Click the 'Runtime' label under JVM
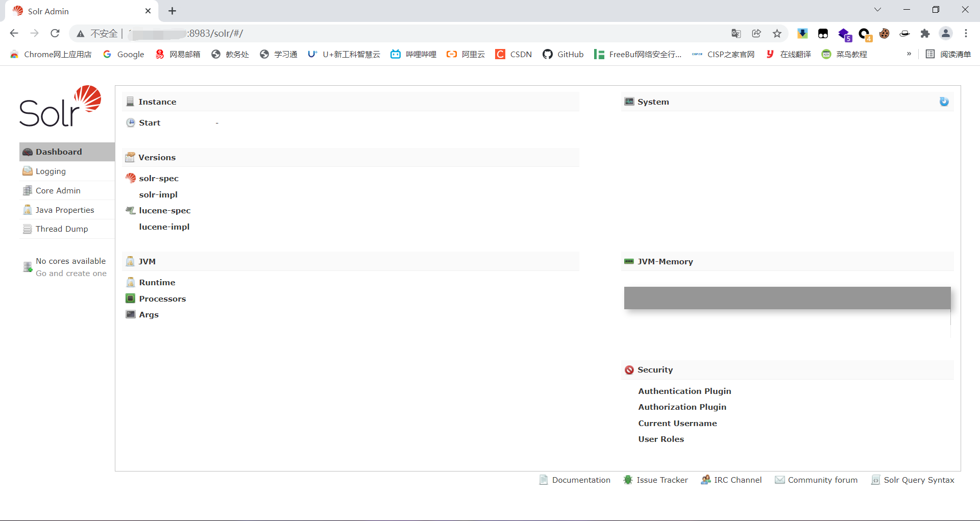This screenshot has width=980, height=521. [x=157, y=282]
